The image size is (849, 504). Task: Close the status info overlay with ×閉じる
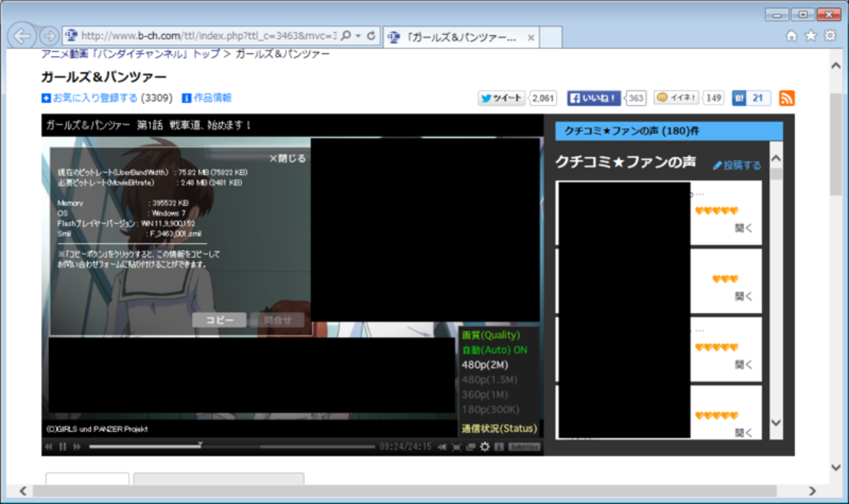[x=287, y=158]
